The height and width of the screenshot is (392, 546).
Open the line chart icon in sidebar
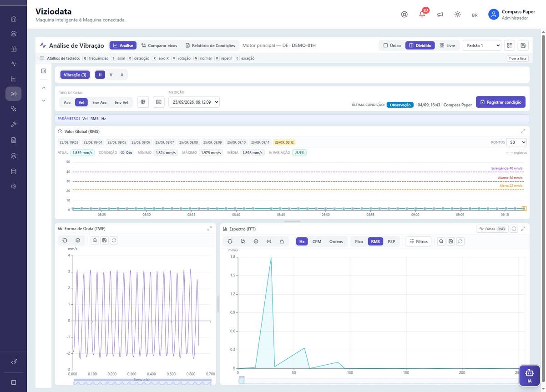(14, 79)
